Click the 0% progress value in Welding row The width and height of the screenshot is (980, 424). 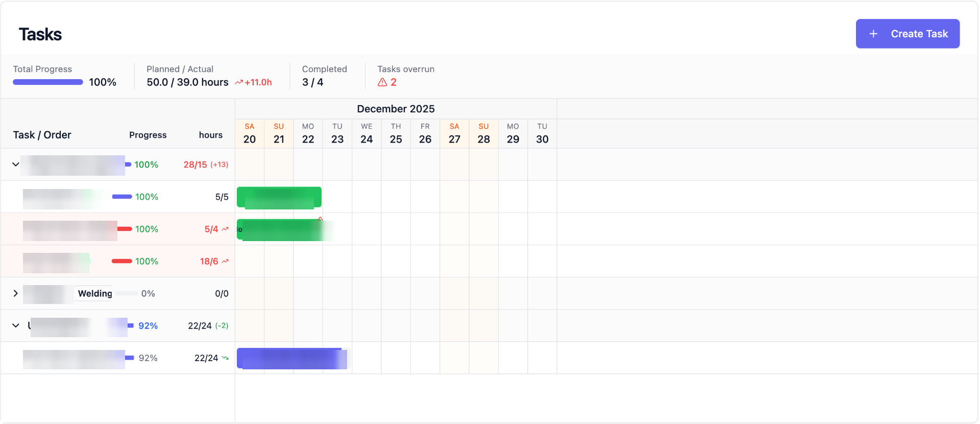[148, 293]
